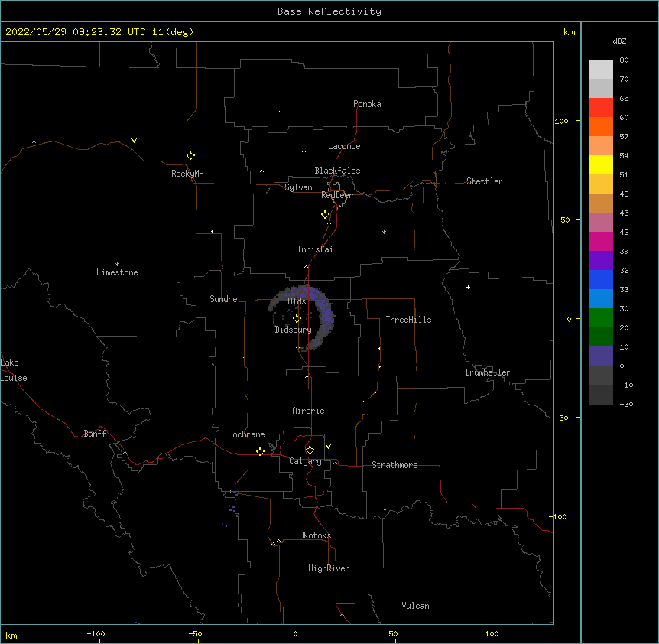The image size is (659, 644).
Task: Click the Base_Reflectivity title text
Action: click(329, 11)
